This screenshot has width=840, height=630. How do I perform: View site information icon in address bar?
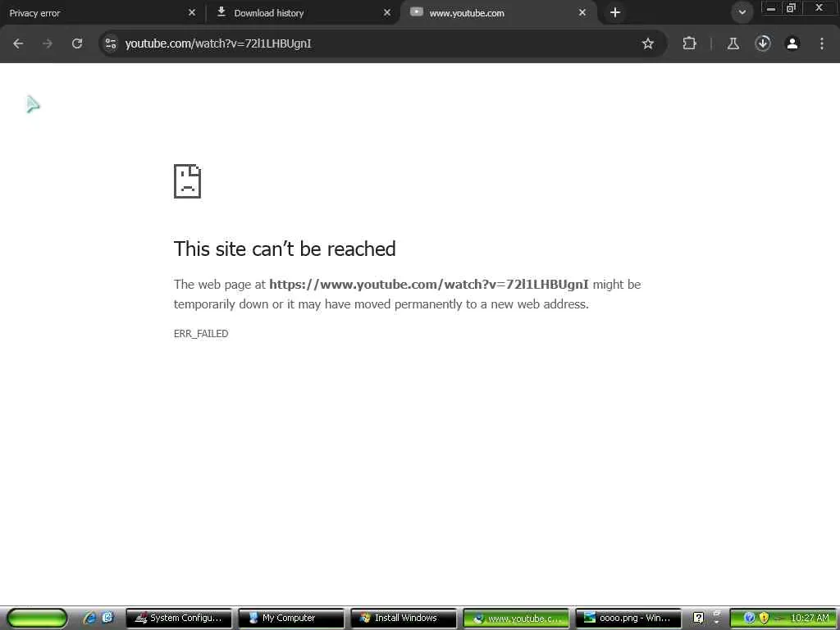pos(111,43)
